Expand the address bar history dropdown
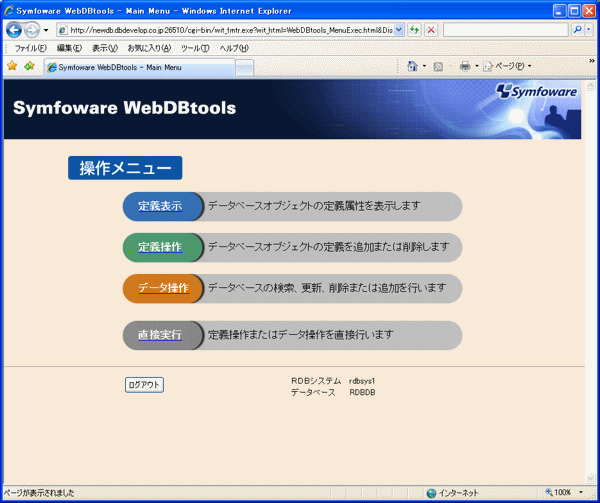 [399, 30]
